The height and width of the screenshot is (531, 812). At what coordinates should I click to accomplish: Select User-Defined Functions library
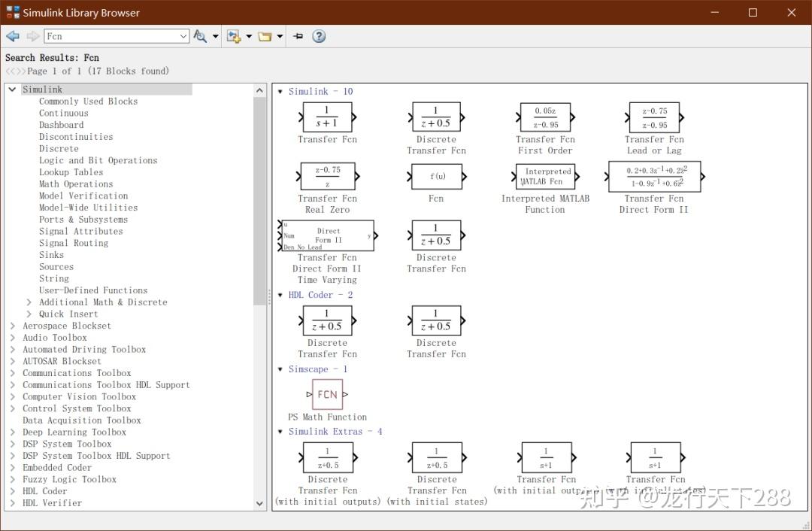pos(93,290)
